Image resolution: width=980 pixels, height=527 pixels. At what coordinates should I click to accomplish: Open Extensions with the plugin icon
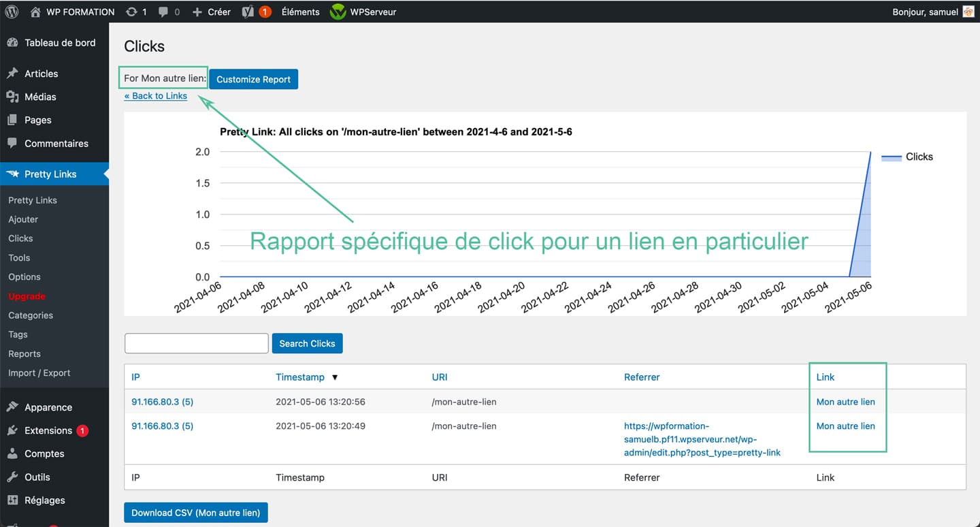coord(14,430)
